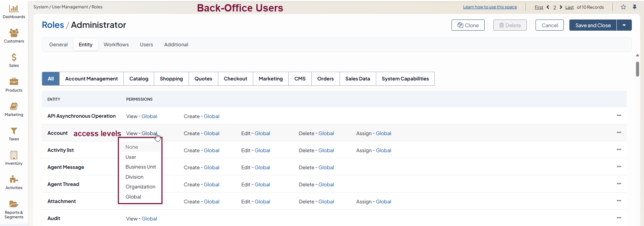Click the vertical scrollbar handle
Viewport: 644px width, 226px height.
[x=637, y=69]
